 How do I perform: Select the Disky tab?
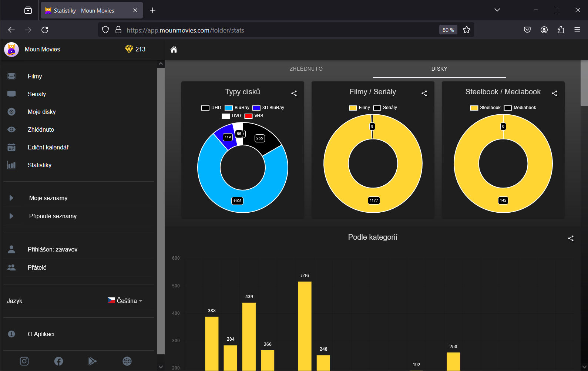[x=439, y=69]
